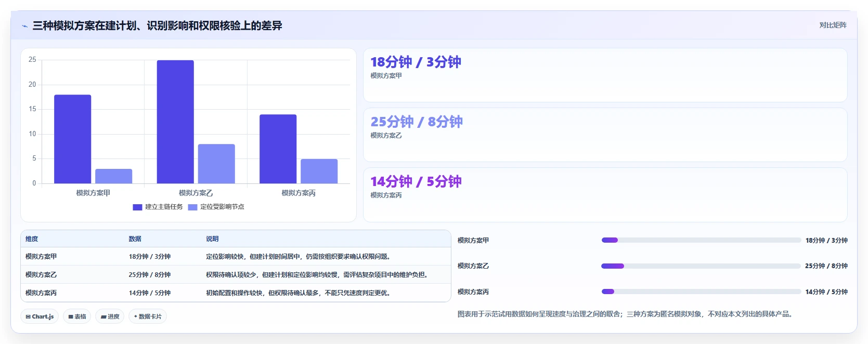Click the dark bar for 模拟方案甲 in chart

[x=73, y=139]
